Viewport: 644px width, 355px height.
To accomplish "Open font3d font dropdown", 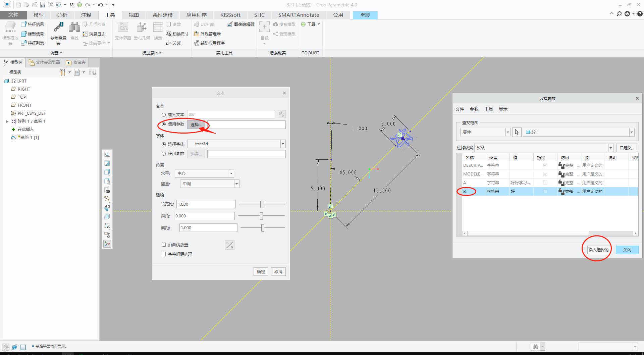I will click(x=283, y=144).
